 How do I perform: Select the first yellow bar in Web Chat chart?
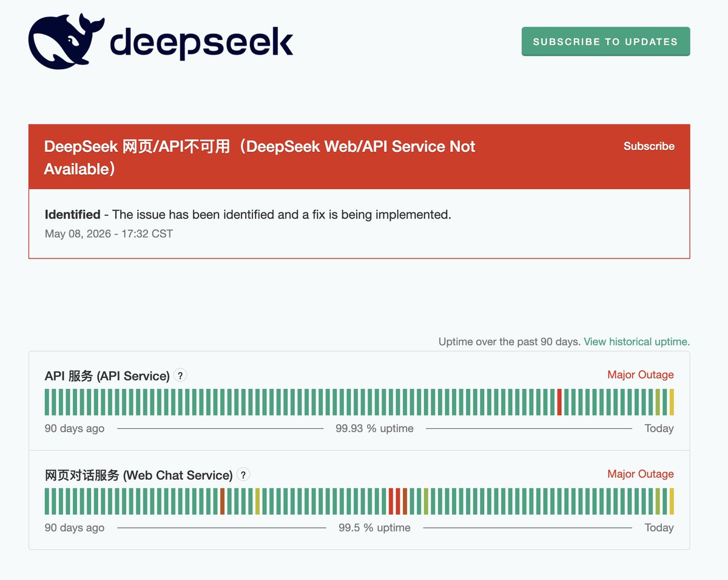[x=258, y=502]
